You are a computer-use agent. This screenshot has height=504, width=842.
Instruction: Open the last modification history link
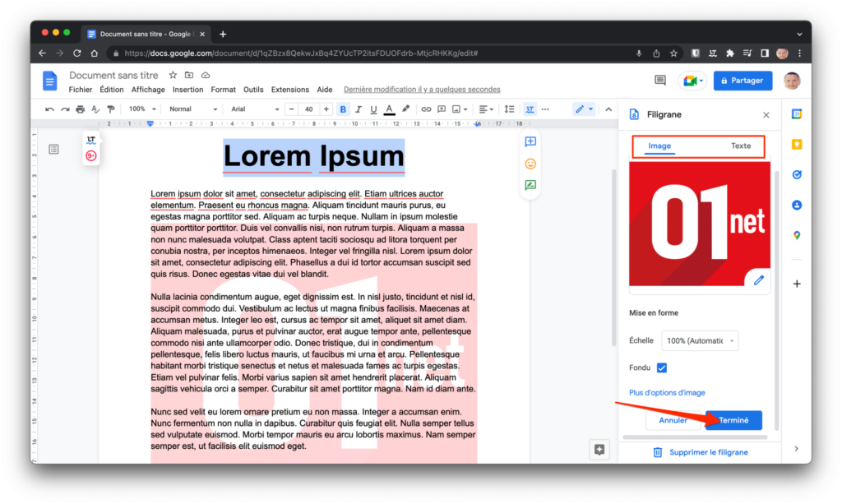(422, 90)
